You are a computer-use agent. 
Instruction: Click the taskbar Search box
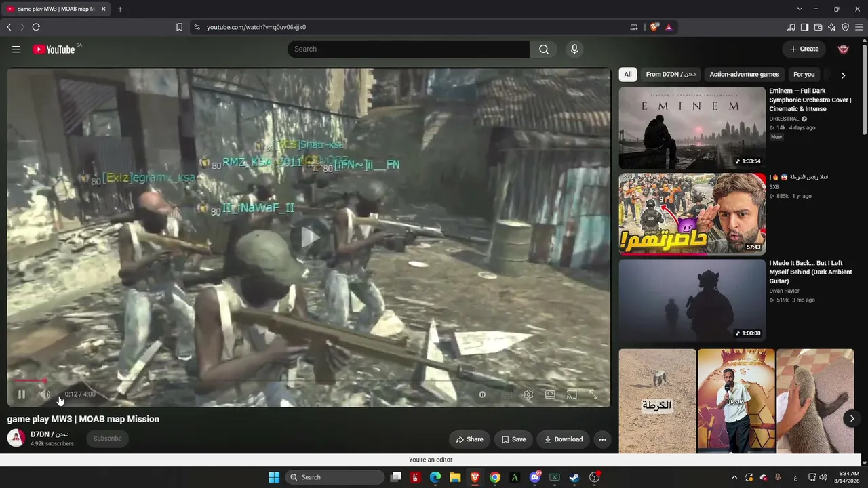point(335,477)
